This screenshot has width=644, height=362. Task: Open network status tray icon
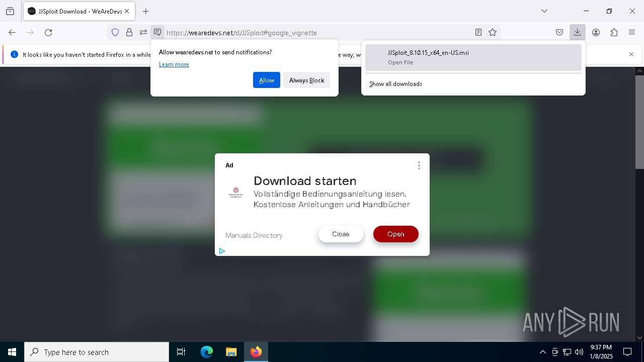pos(567,352)
